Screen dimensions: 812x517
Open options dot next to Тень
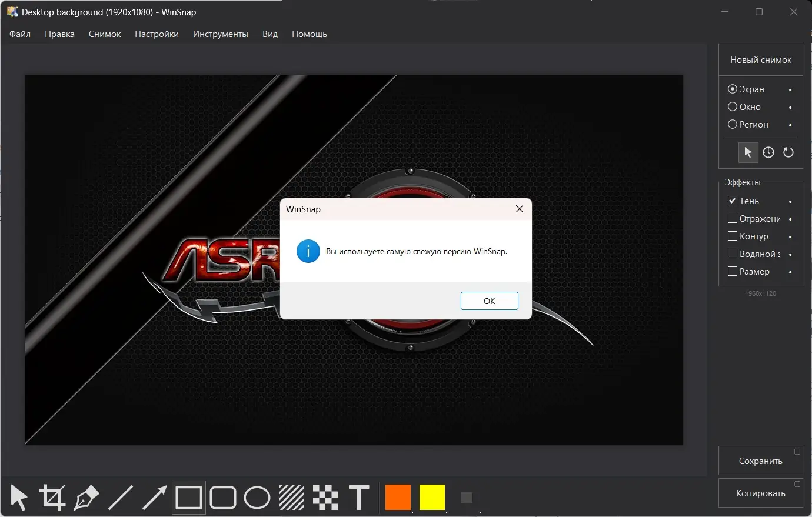click(x=790, y=202)
